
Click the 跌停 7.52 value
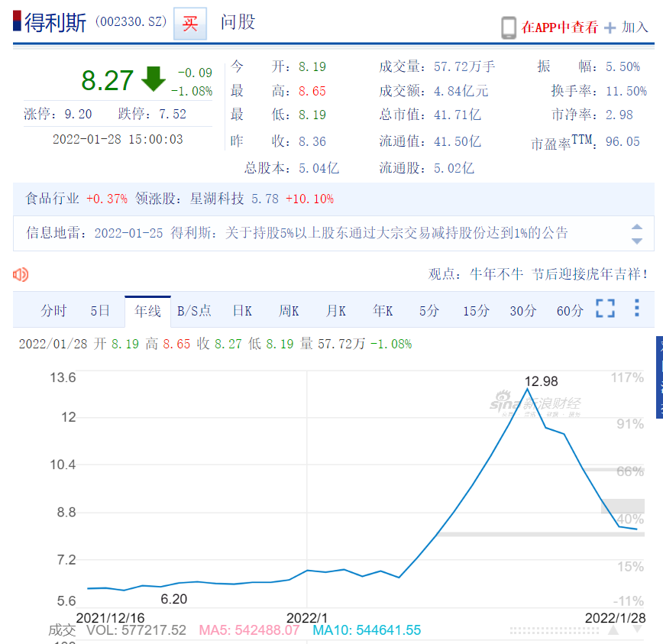coord(173,114)
